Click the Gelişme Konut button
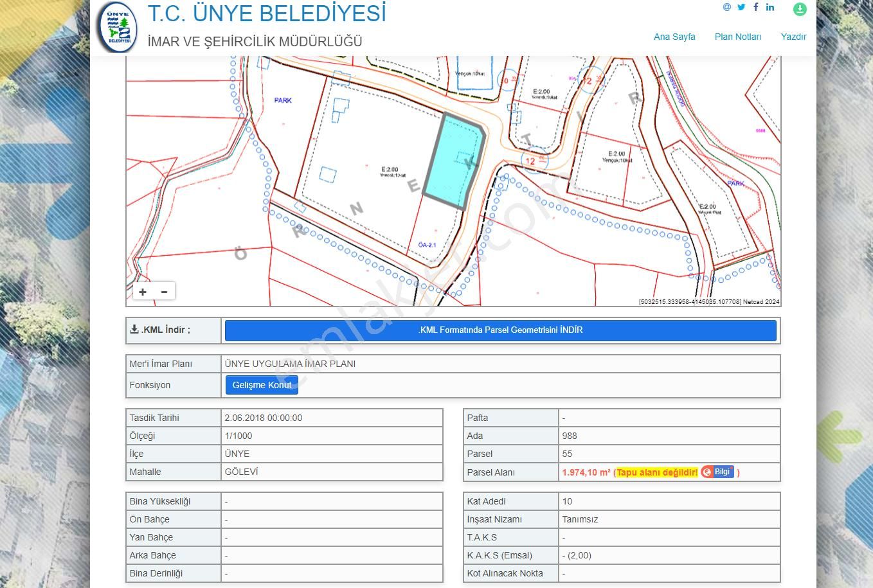The image size is (873, 588). (x=262, y=385)
